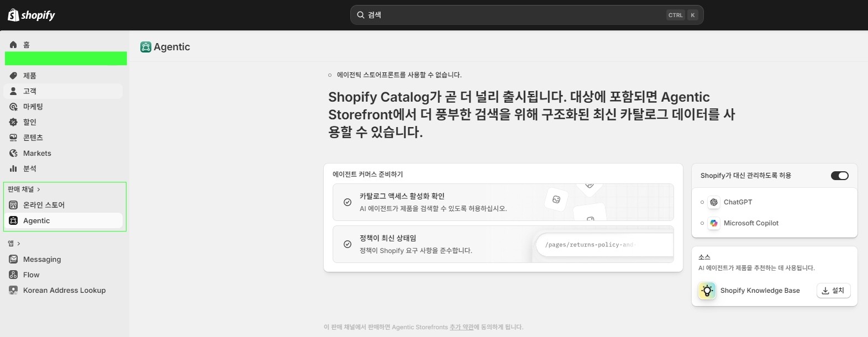868x337 pixels.
Task: Open Markets in the sidebar
Action: pyautogui.click(x=63, y=153)
